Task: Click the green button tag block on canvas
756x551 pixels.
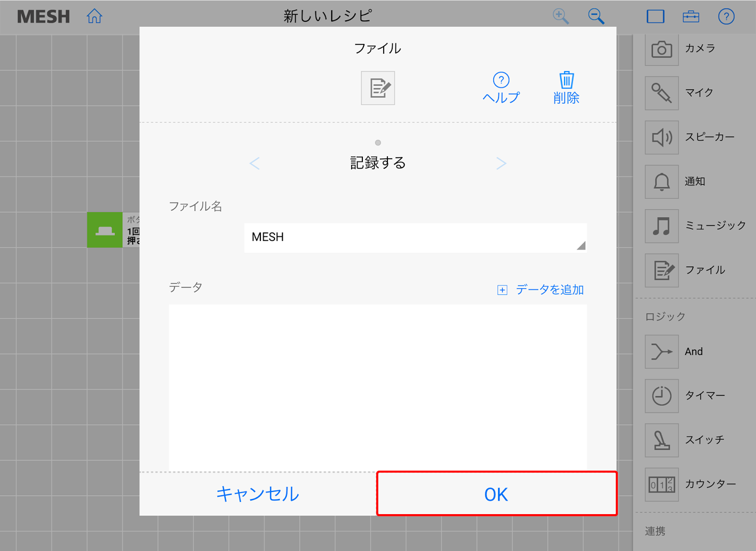Action: (x=105, y=230)
